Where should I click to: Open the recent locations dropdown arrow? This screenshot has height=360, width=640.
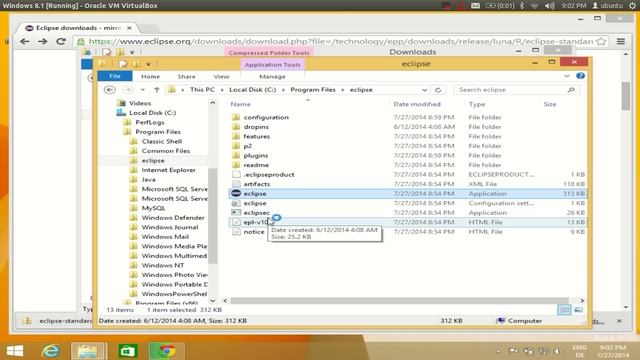pyautogui.click(x=142, y=90)
